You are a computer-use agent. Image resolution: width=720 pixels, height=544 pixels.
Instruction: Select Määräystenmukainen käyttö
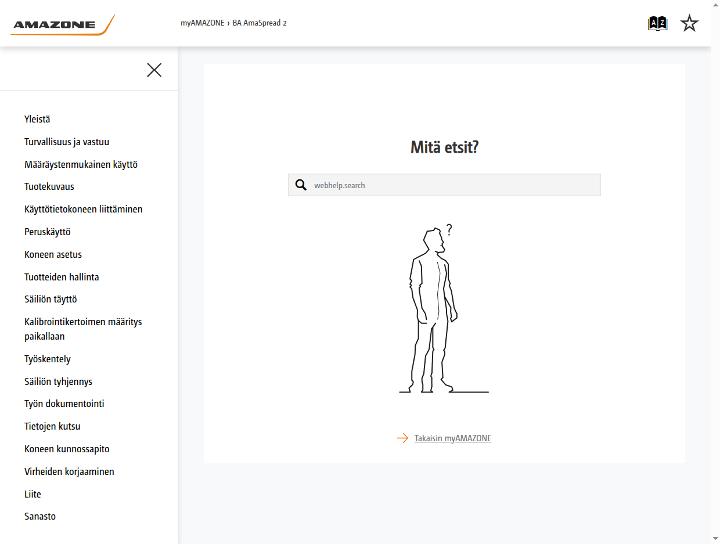coord(81,164)
